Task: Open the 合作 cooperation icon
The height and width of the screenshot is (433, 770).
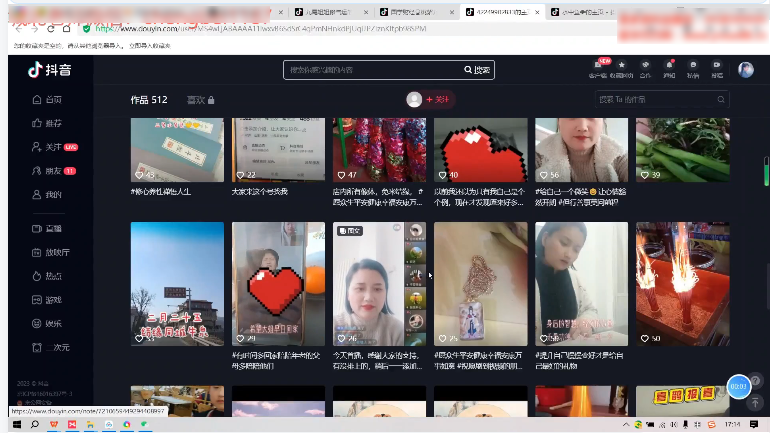Action: click(645, 69)
